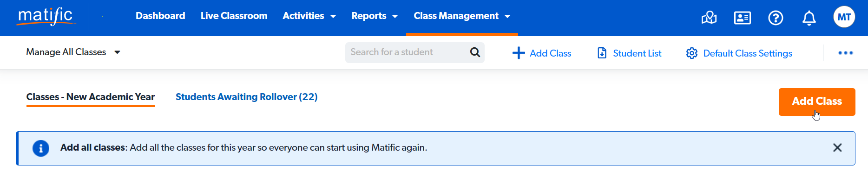Expand the Class Management dropdown
Screen dimensions: 868x178
(x=462, y=16)
